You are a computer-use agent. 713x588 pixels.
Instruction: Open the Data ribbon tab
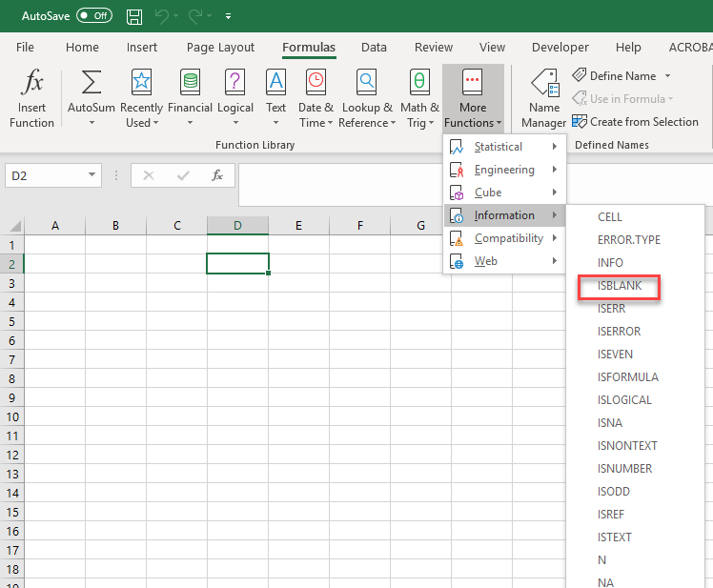coord(374,48)
